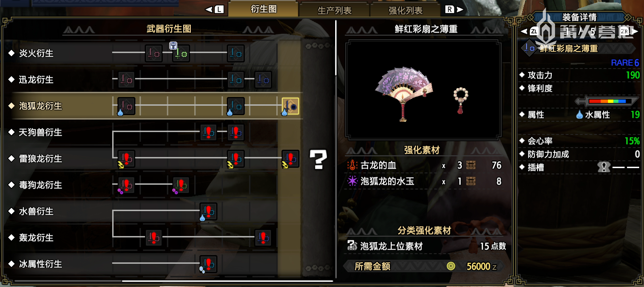Switch to the 强化列表 tab
The height and width of the screenshot is (287, 644).
tap(405, 10)
